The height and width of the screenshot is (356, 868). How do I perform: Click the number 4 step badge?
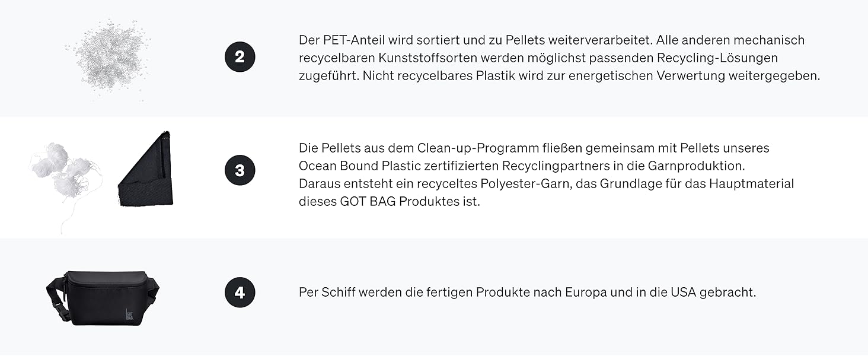240,293
